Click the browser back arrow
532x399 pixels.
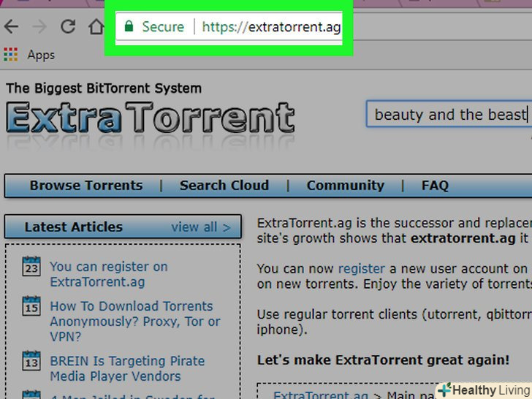(x=11, y=28)
